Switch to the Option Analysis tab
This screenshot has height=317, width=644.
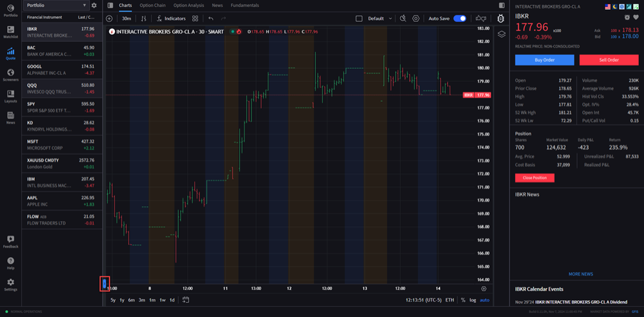pyautogui.click(x=189, y=5)
